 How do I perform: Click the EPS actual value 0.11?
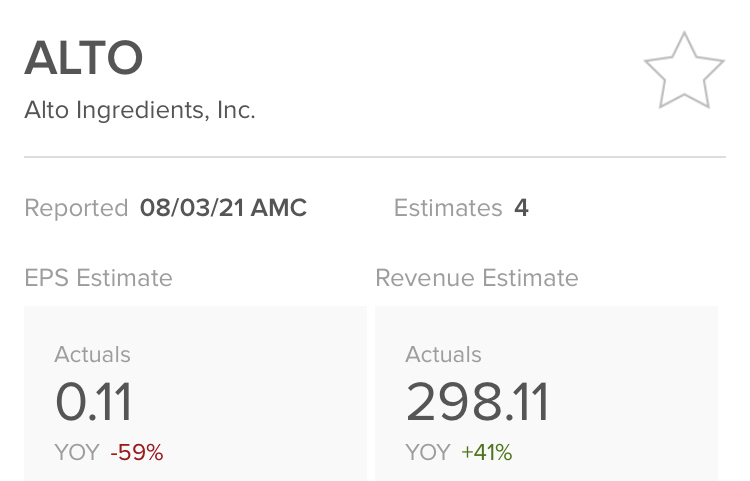93,402
